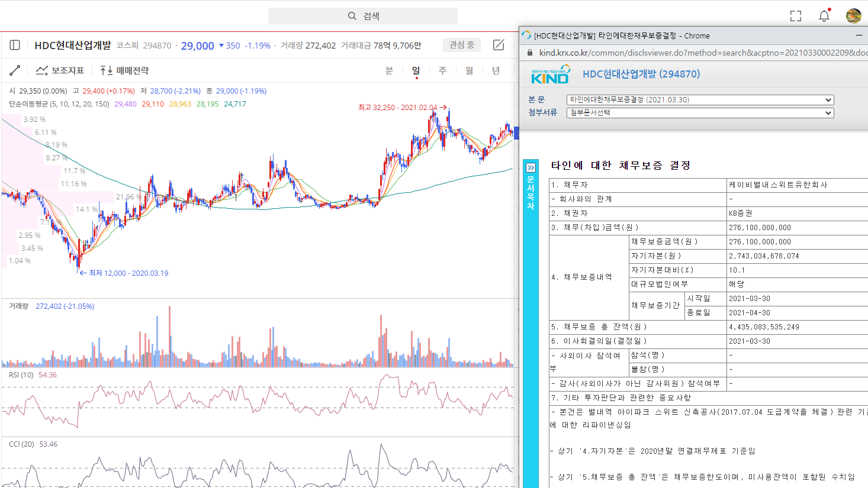Click the 관심 중 watchlist button
The image size is (868, 488).
pyautogui.click(x=462, y=45)
